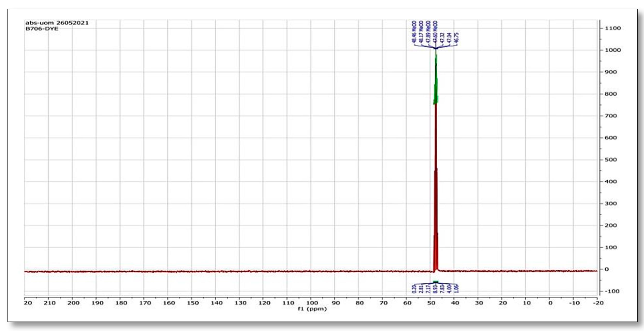This screenshot has width=644, height=331.
Task: Click the 8.93 integral value label
Action: [x=435, y=289]
